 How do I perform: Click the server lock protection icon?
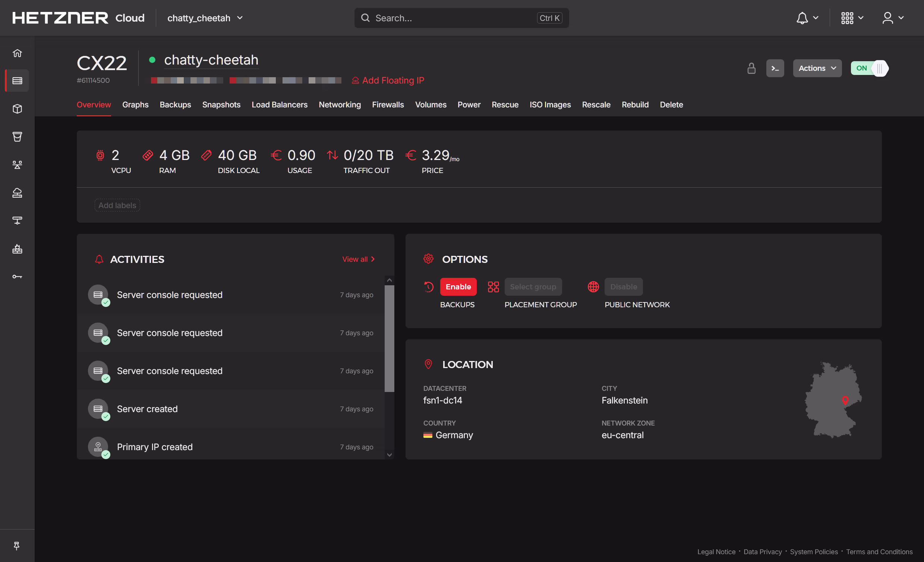click(x=751, y=68)
